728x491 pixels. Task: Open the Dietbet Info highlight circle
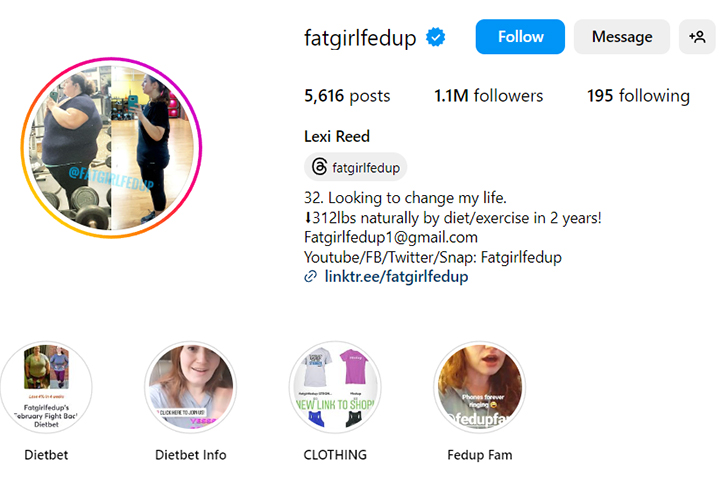pyautogui.click(x=190, y=387)
